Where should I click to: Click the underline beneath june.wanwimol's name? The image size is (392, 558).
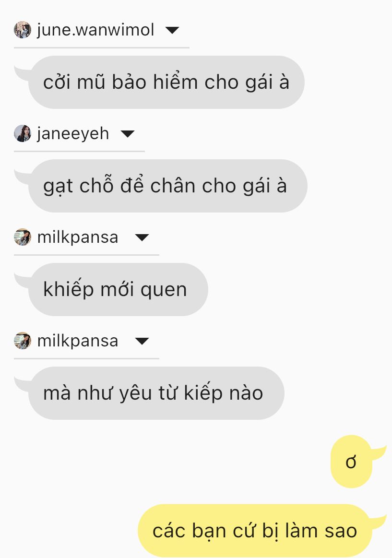(x=102, y=47)
